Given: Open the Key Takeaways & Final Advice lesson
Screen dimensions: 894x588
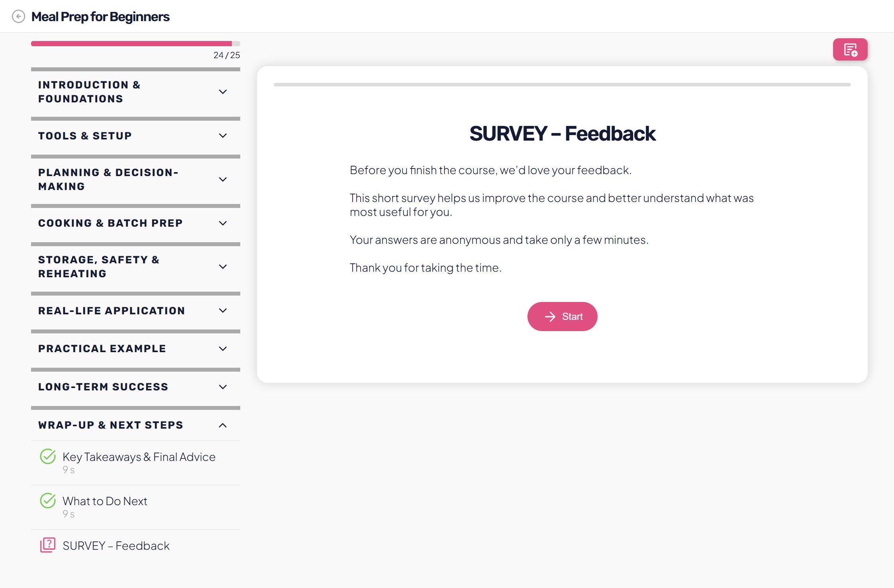Looking at the screenshot, I should click(139, 457).
